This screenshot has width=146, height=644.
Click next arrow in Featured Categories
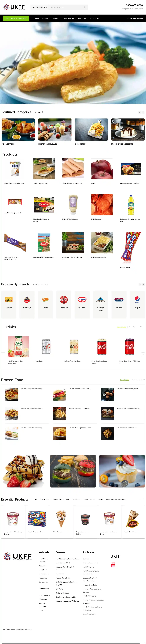[143, 112]
